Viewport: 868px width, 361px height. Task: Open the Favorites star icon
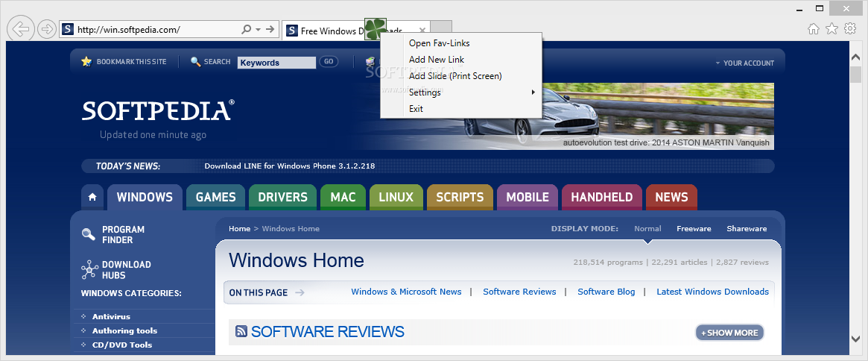pos(831,29)
